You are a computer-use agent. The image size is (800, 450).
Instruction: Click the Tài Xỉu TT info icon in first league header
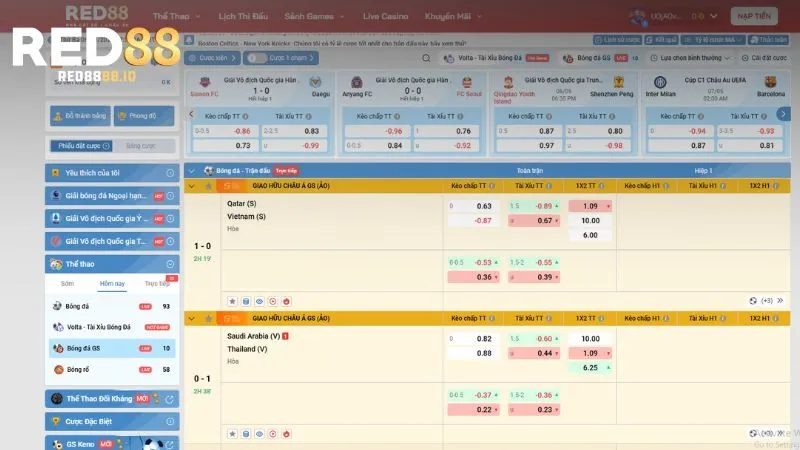[549, 186]
